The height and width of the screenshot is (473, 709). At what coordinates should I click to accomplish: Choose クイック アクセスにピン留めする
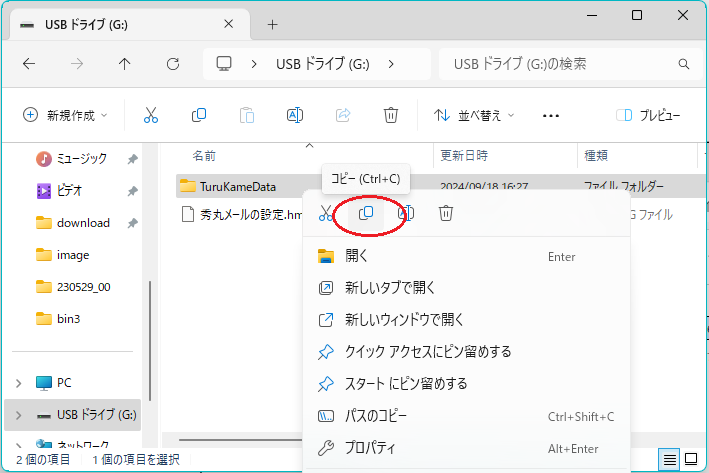pyautogui.click(x=466, y=351)
